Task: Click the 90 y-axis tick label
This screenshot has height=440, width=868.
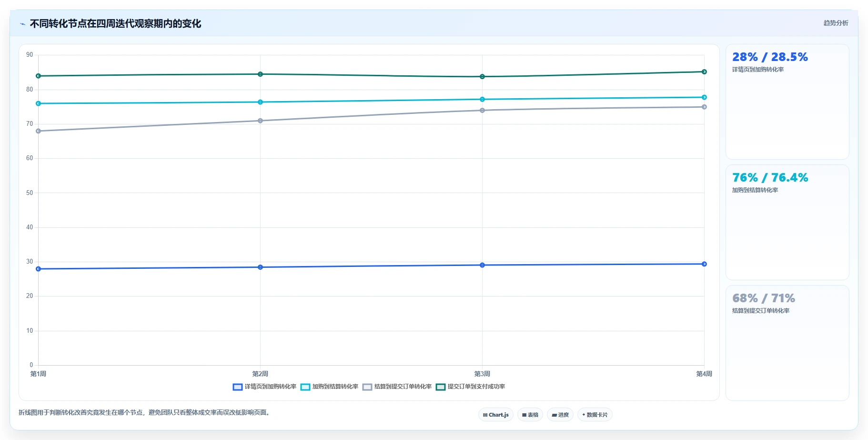Action: (x=30, y=55)
